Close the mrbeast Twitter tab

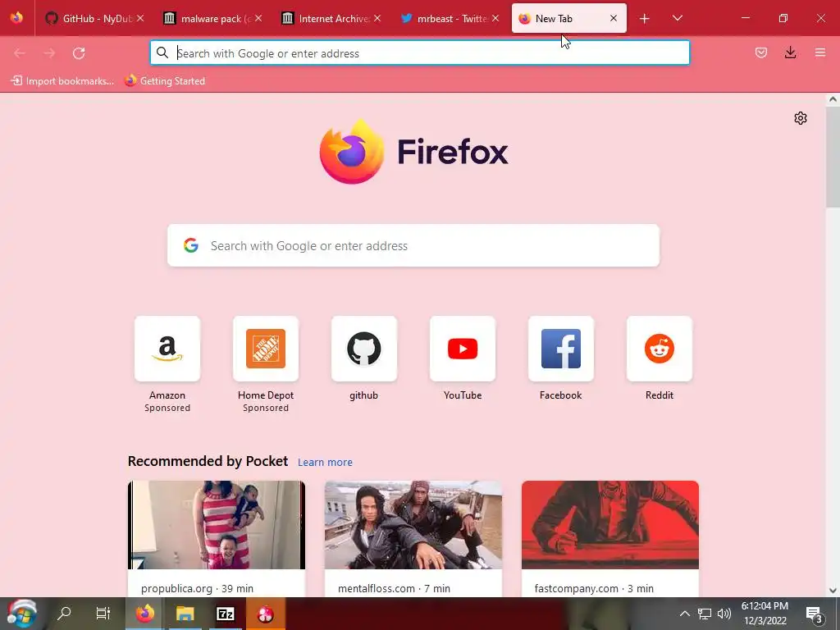[x=495, y=18]
